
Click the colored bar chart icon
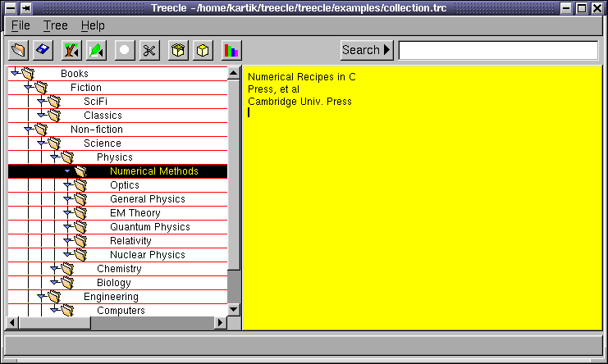point(231,50)
